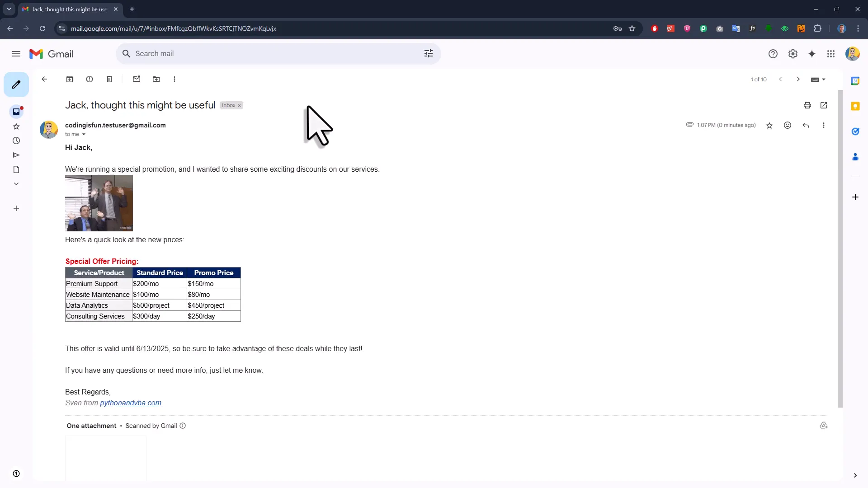Print the email Jack, thought this might be useful
Viewport: 868px width, 488px height.
807,105
